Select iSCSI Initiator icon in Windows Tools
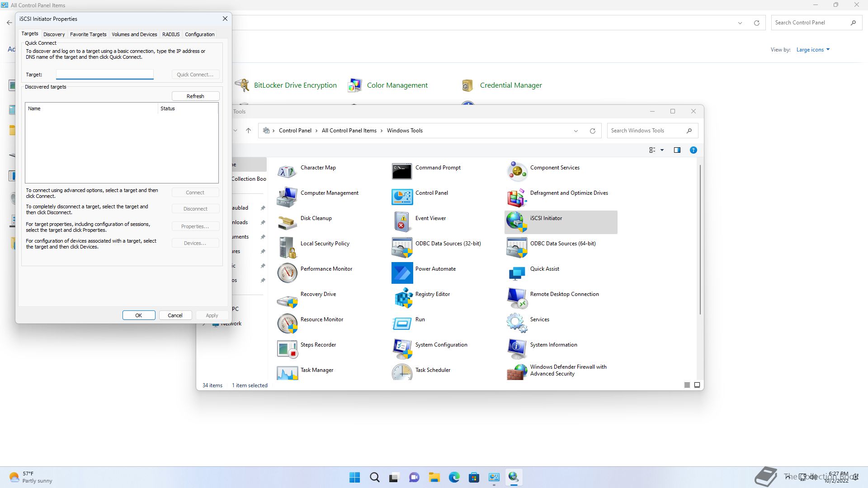The width and height of the screenshot is (868, 488). [517, 222]
